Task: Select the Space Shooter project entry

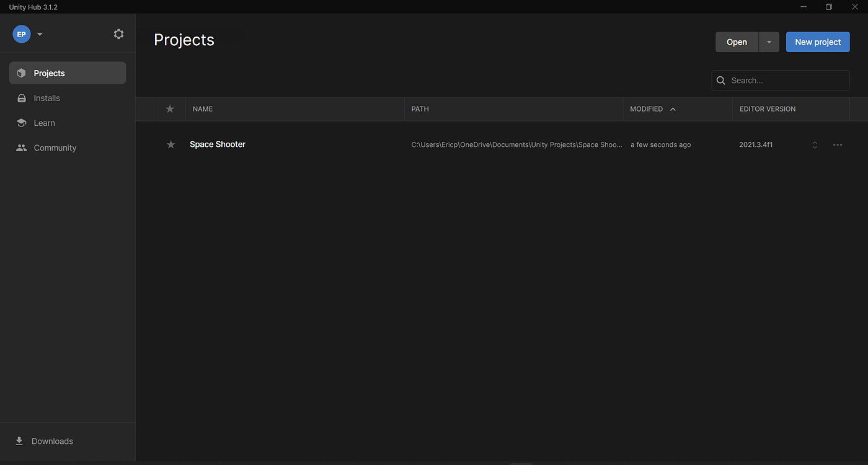Action: (217, 144)
